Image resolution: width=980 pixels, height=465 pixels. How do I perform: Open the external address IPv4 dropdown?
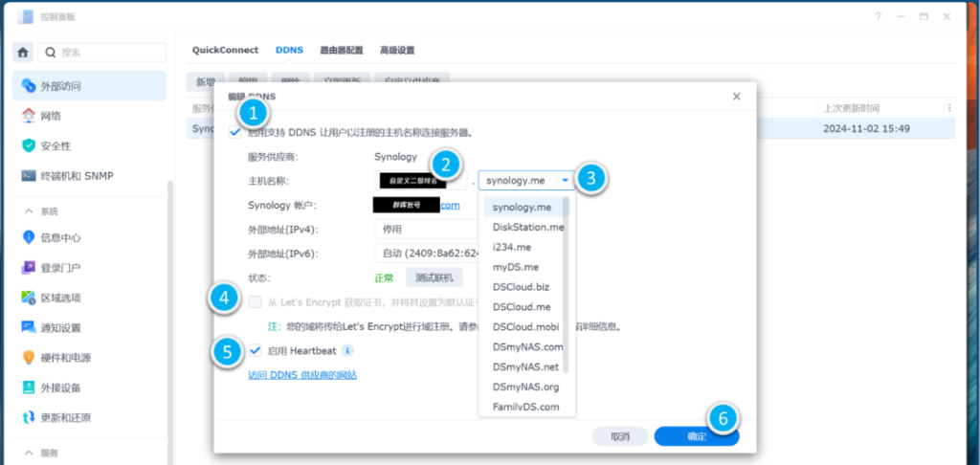click(x=427, y=229)
